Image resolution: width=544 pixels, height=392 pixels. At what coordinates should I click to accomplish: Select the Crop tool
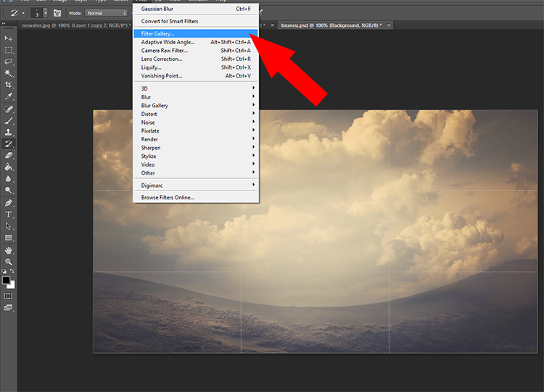click(8, 85)
